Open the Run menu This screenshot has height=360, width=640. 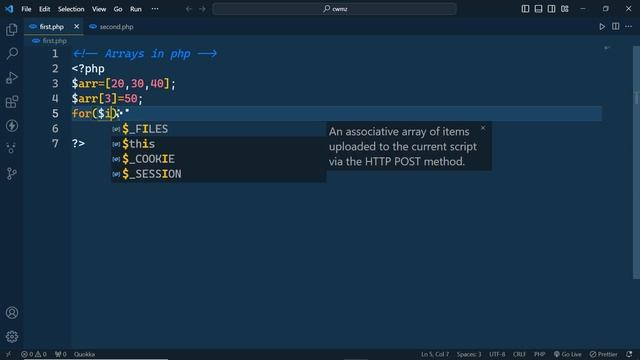coord(136,9)
